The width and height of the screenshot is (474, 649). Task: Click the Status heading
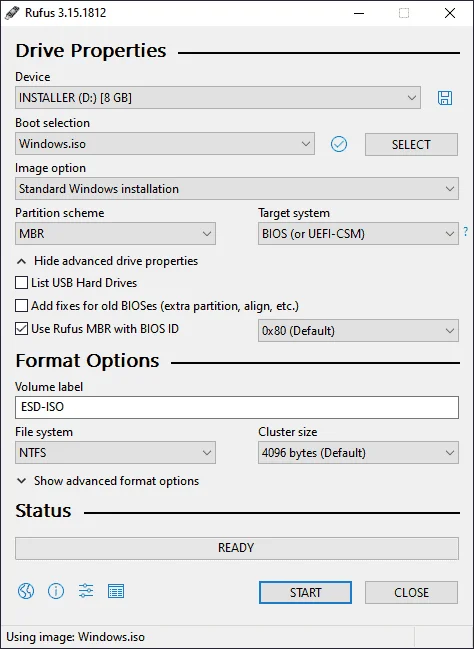(43, 511)
